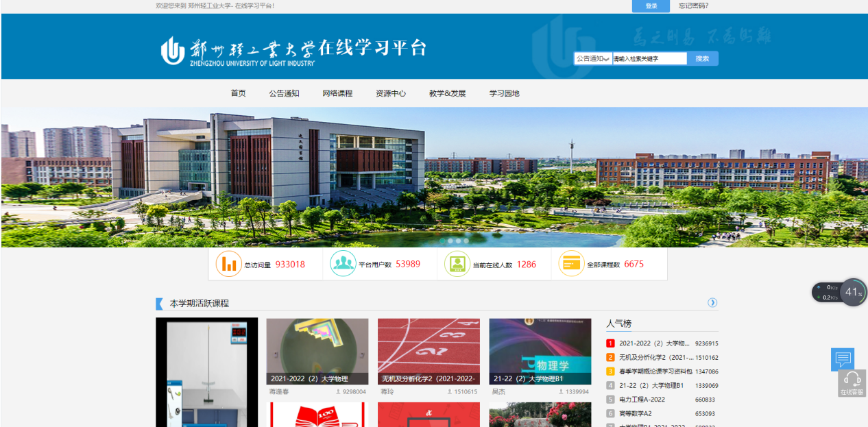Open 电力工程A-2022 in popularity ranking
Image resolution: width=868 pixels, height=427 pixels.
tap(642, 400)
